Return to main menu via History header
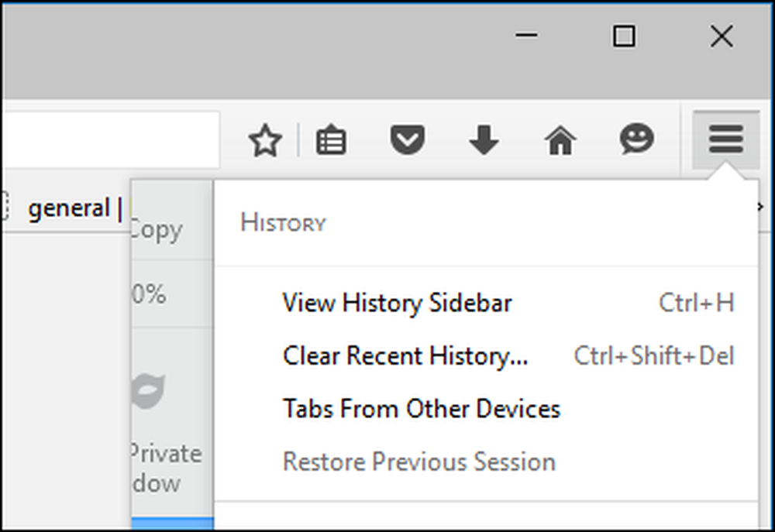Image resolution: width=775 pixels, height=532 pixels. click(x=283, y=223)
